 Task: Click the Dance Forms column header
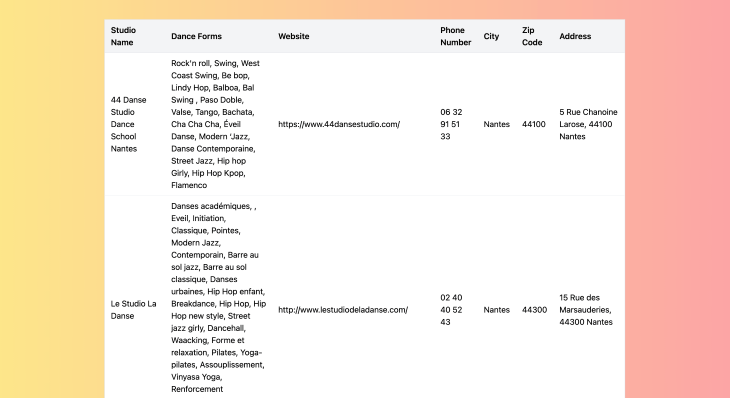pyautogui.click(x=196, y=36)
